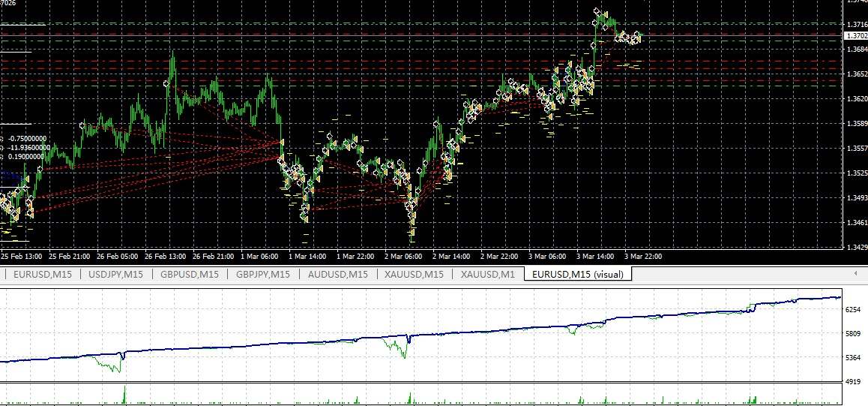Screen dimensions: 868x406
Task: Select the GBPUSD,M15 chart tab
Action: coord(190,274)
